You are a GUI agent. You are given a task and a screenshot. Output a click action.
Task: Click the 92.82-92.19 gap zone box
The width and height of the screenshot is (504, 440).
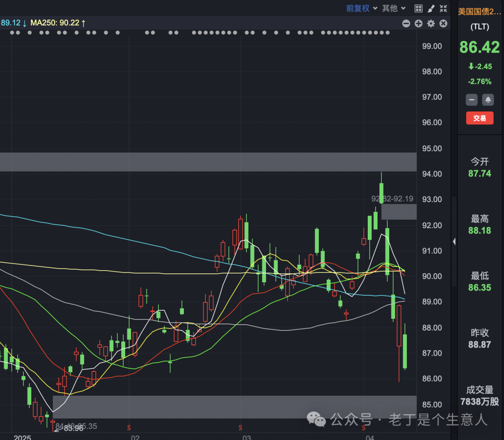[x=399, y=211]
